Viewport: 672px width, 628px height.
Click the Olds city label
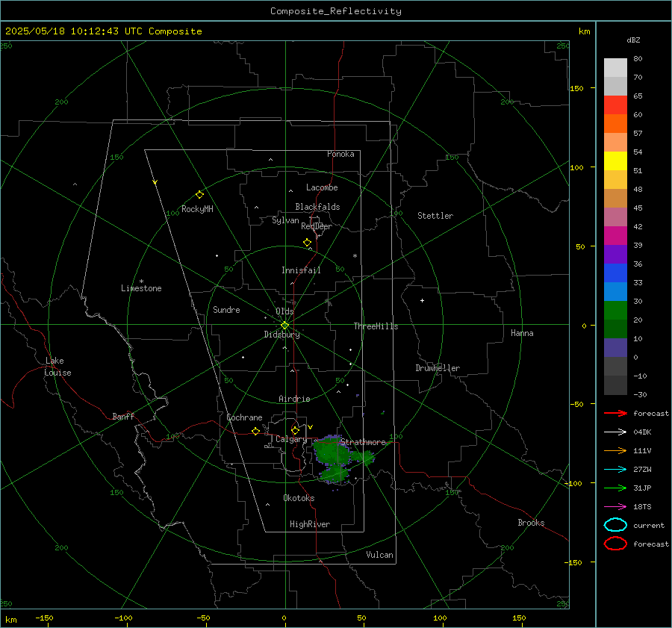[x=284, y=311]
